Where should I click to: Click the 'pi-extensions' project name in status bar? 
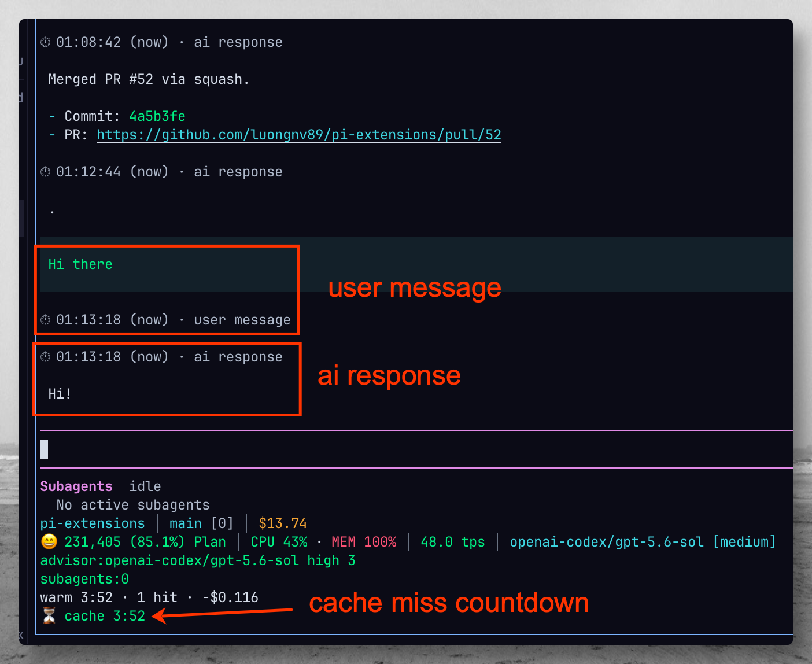[93, 523]
